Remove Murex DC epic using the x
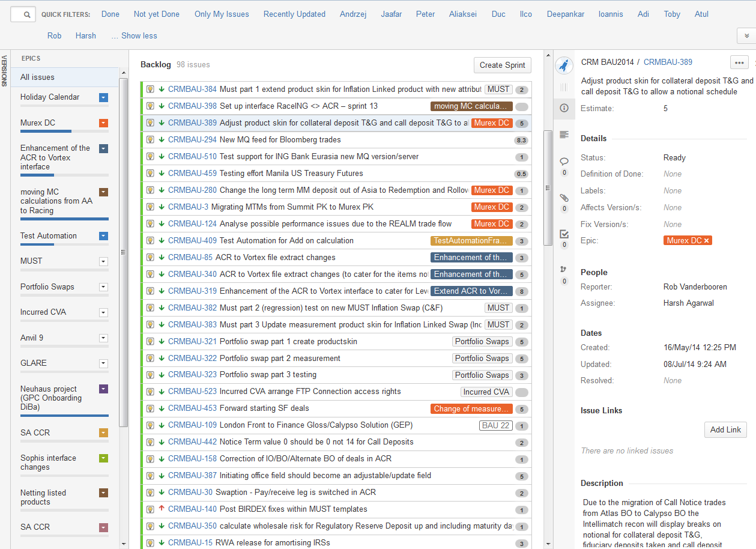Viewport: 756px width, 549px height. click(x=707, y=241)
